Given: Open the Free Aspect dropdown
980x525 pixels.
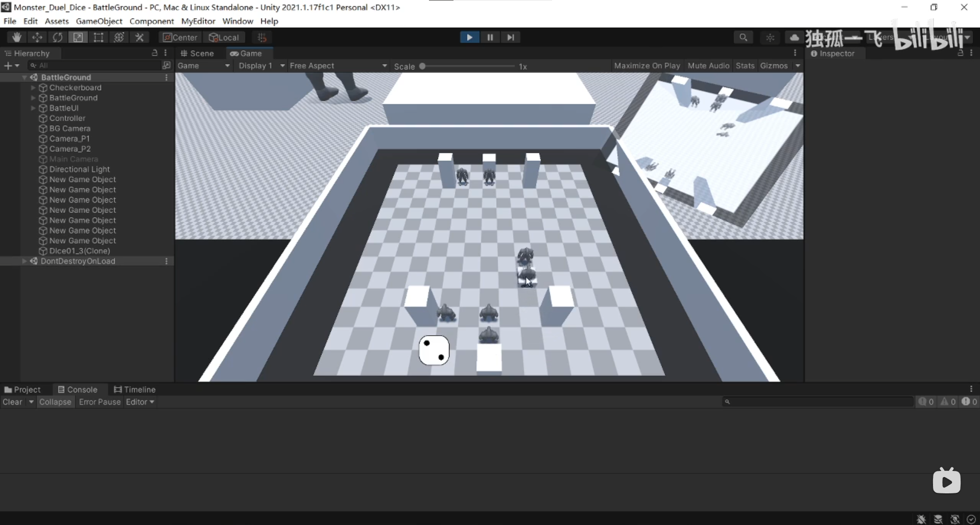Looking at the screenshot, I should click(338, 66).
